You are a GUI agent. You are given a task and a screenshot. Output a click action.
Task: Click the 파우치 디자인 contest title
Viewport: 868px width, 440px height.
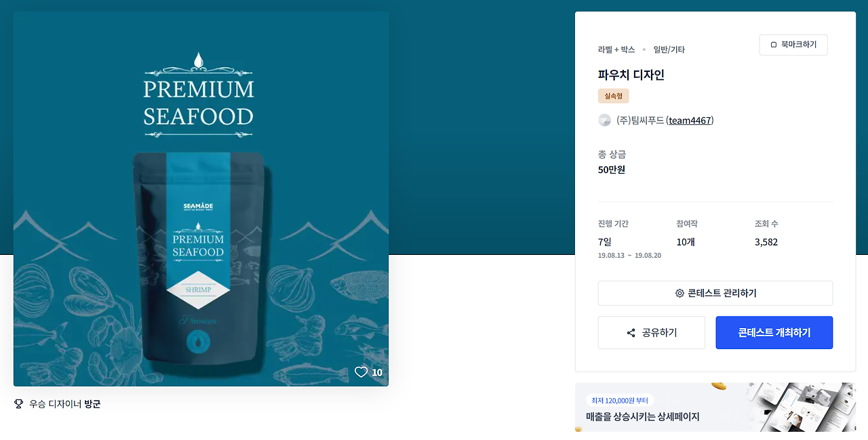(631, 75)
